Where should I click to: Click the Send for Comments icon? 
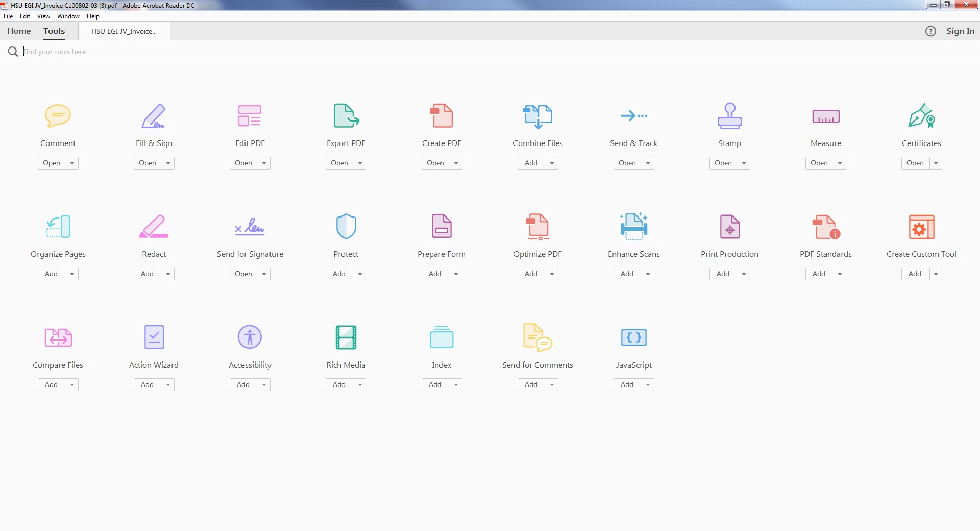pyautogui.click(x=537, y=337)
